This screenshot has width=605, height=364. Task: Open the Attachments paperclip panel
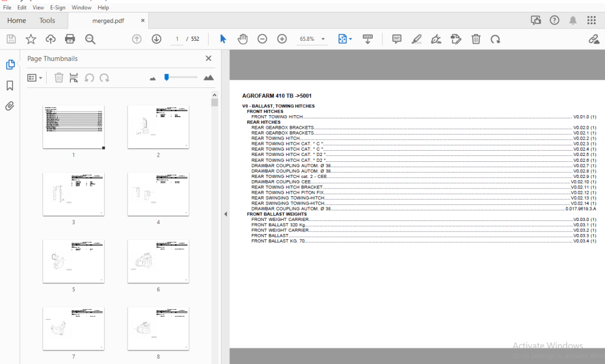(x=9, y=106)
